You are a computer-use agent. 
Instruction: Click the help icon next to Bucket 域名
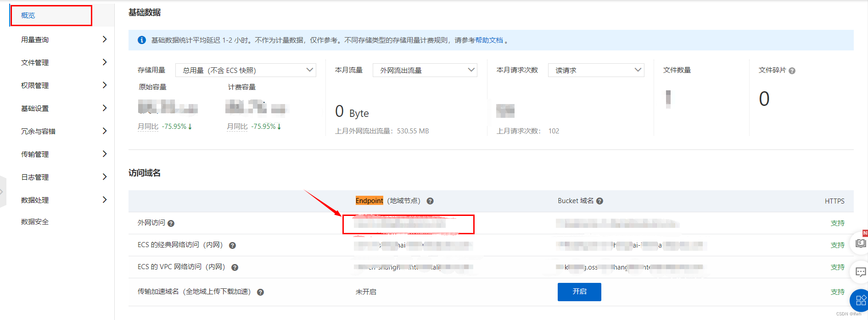[x=599, y=201]
